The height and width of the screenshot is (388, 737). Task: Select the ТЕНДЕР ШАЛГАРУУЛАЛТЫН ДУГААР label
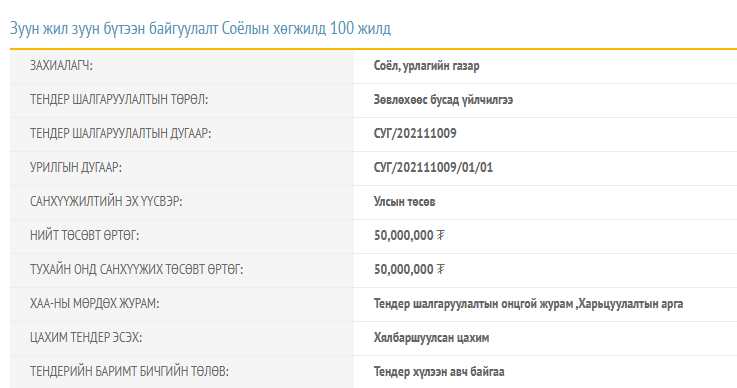[120, 134]
